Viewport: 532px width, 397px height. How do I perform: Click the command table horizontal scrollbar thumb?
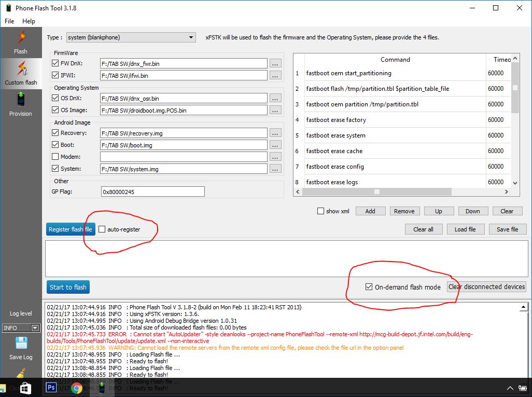click(376, 191)
